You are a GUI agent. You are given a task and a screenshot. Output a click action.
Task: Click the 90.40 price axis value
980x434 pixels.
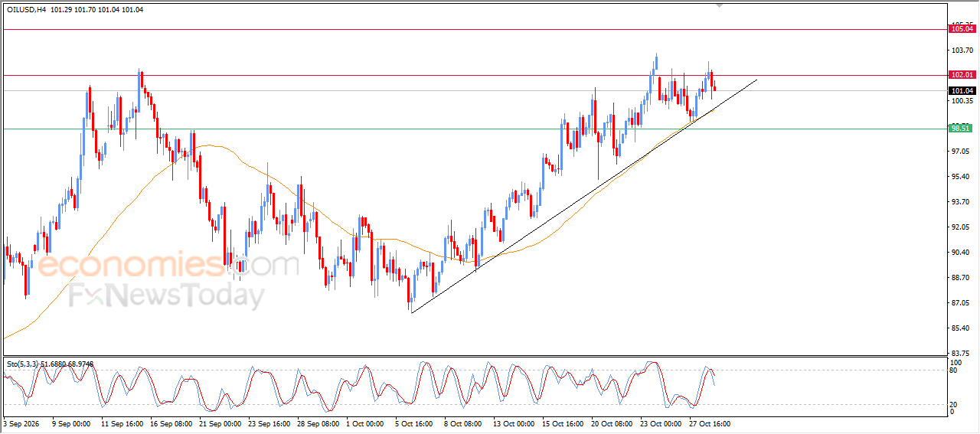[960, 253]
